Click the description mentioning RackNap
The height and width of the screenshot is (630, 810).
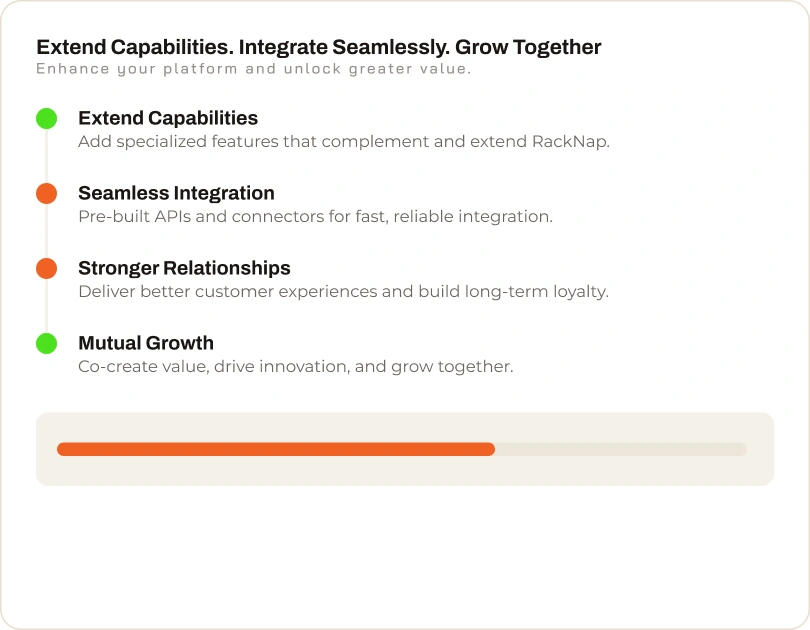(x=344, y=141)
